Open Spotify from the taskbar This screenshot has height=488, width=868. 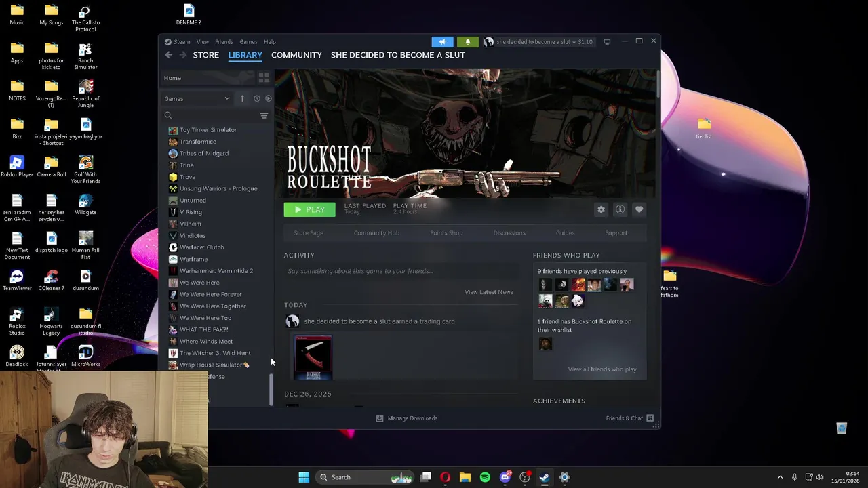pos(485,477)
